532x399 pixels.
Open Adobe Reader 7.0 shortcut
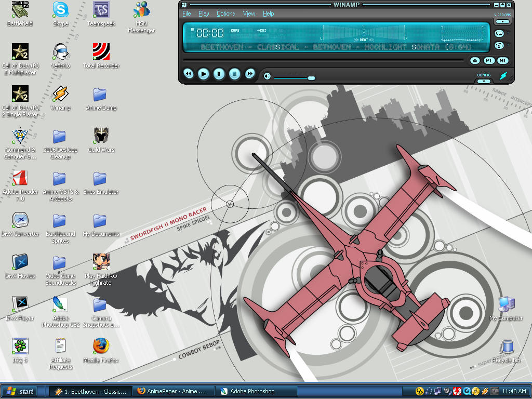(x=20, y=185)
